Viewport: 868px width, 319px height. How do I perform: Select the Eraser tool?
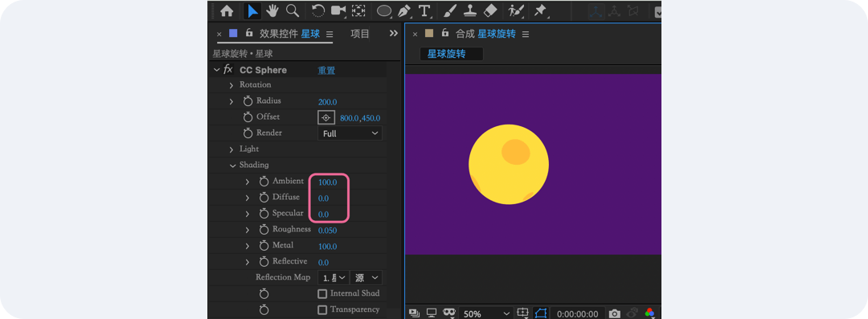pos(490,10)
